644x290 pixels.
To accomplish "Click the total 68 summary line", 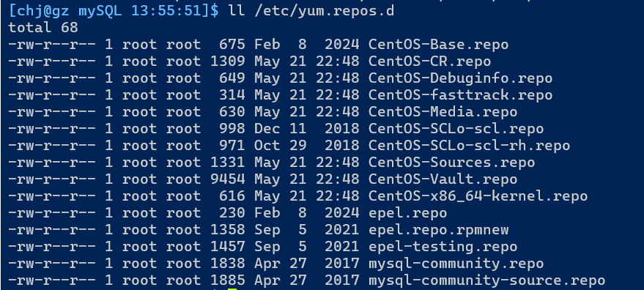I will (x=43, y=28).
